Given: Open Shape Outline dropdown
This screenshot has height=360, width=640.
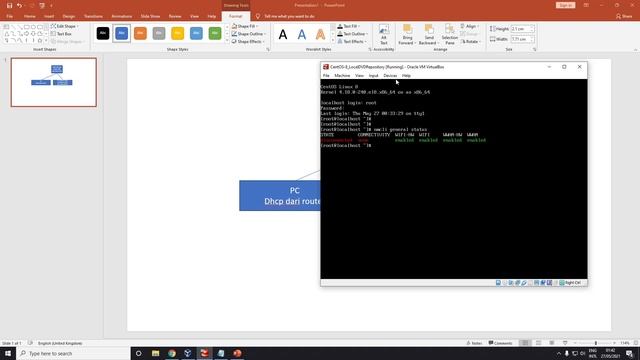Looking at the screenshot, I should click(249, 34).
